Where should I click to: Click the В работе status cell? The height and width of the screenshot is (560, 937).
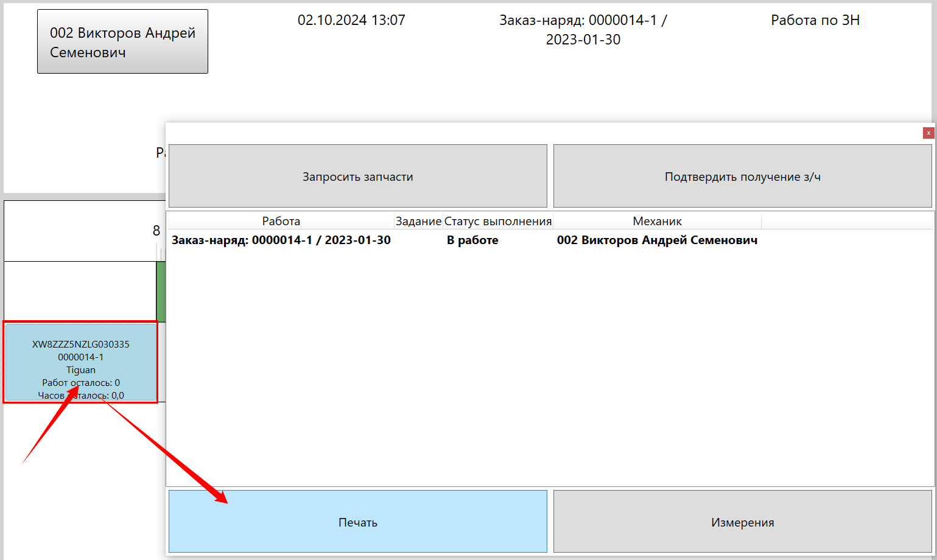point(472,240)
